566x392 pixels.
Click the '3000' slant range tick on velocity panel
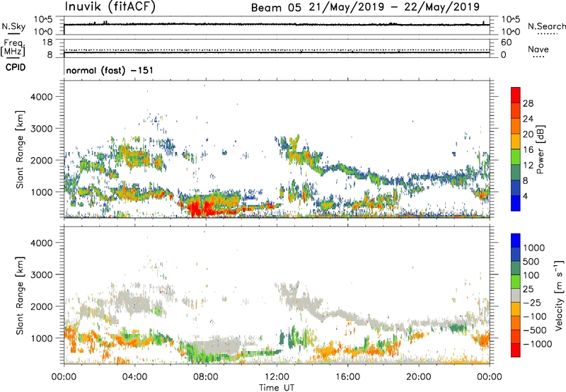pos(41,275)
